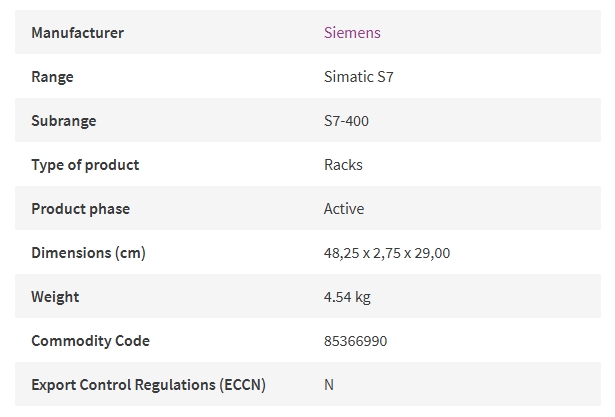
Task: Select the Active product phase value
Action: [x=344, y=209]
